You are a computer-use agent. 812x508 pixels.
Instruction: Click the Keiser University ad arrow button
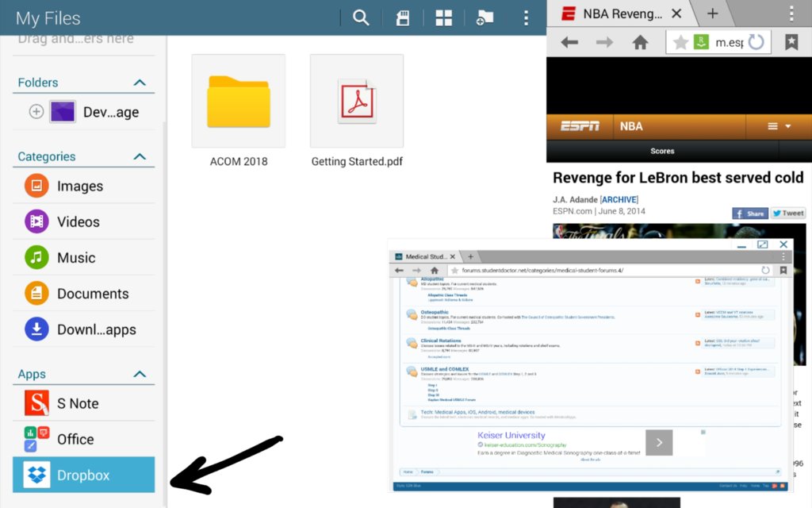pos(659,443)
